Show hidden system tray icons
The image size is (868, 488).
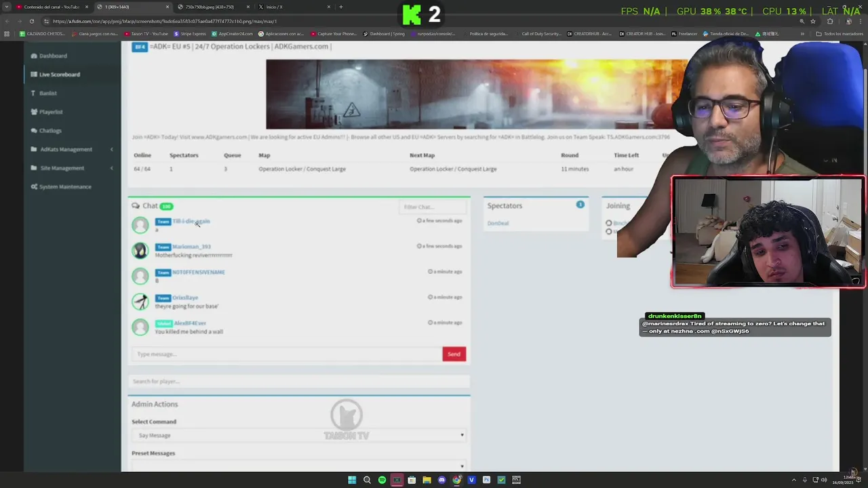(793, 480)
